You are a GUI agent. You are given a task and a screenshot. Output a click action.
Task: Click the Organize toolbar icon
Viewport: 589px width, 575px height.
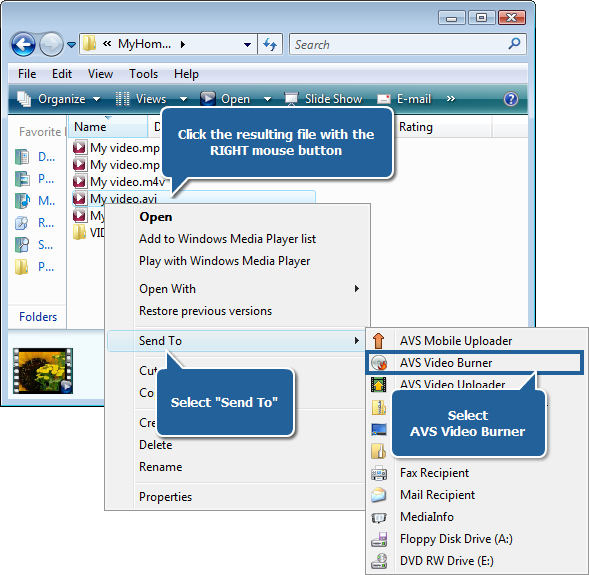click(x=24, y=99)
